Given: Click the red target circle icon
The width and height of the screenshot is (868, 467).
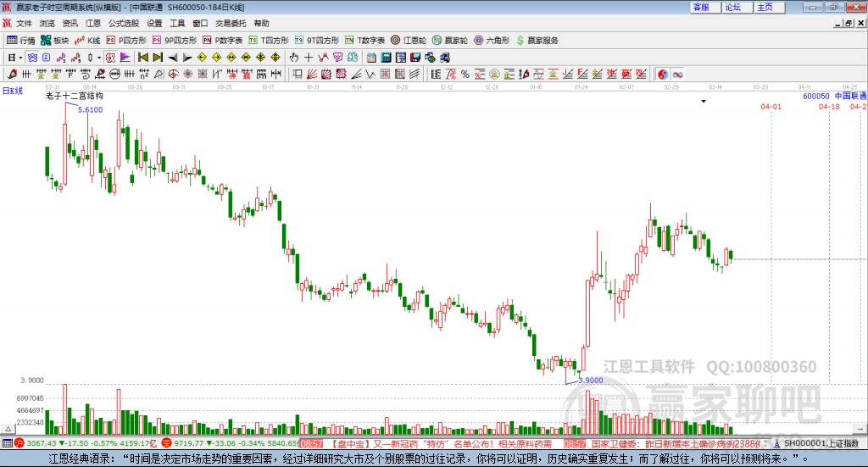Looking at the screenshot, I should tap(173, 74).
